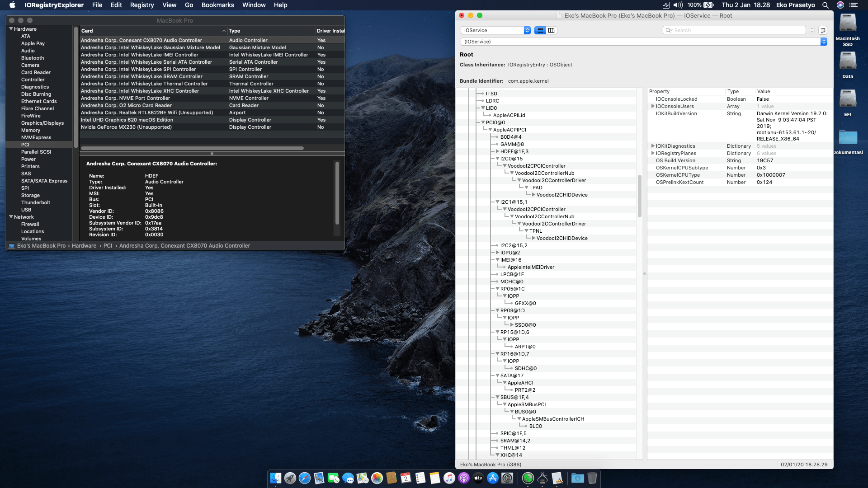Open the Window menu
Viewport: 868px width, 488px height.
(254, 5)
